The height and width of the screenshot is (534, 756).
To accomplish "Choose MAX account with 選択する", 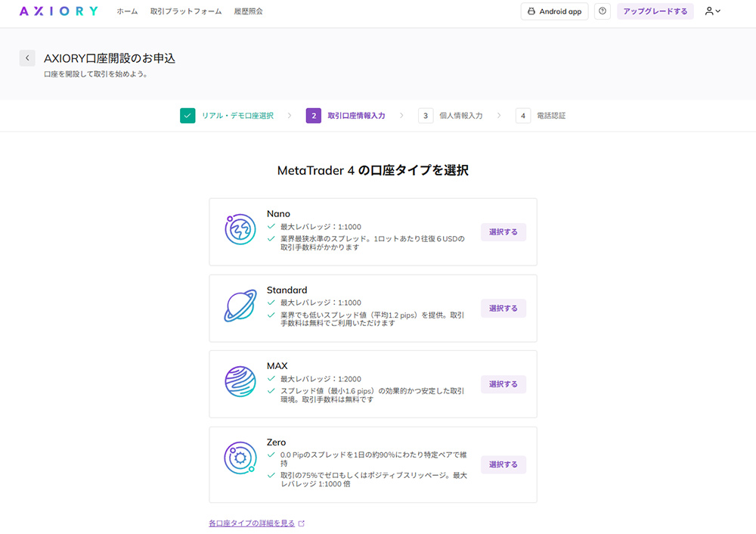I will [x=503, y=384].
